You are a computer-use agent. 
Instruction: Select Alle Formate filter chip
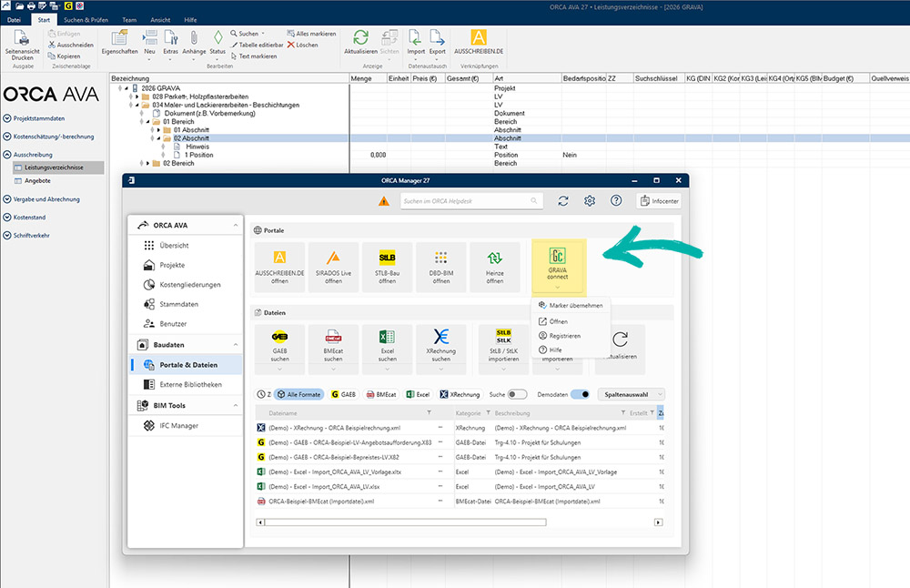298,395
